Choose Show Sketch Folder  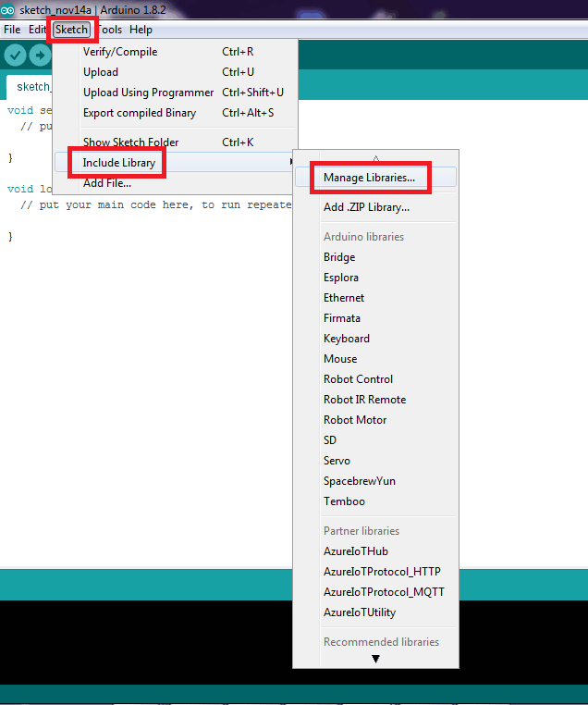point(176,142)
